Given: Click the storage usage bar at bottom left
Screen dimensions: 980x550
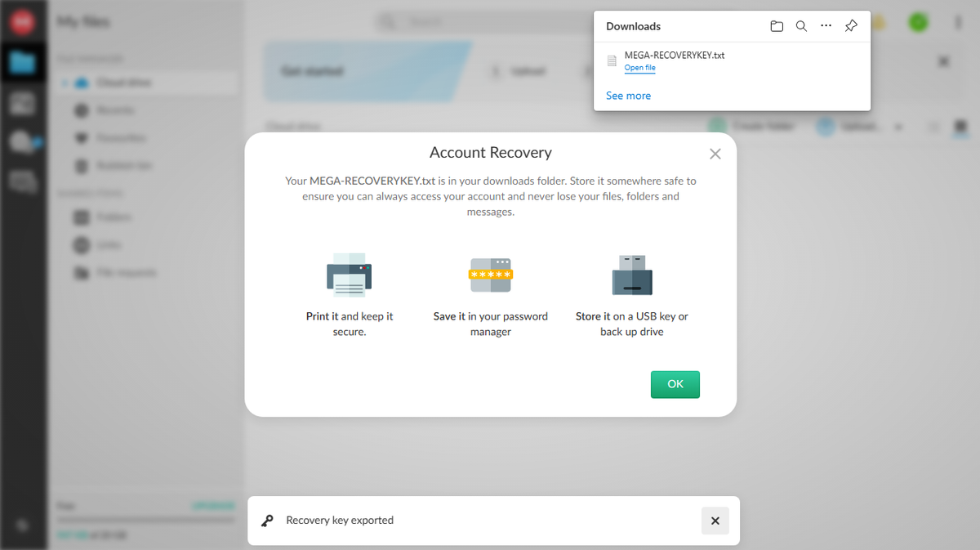Looking at the screenshot, I should pyautogui.click(x=145, y=519).
